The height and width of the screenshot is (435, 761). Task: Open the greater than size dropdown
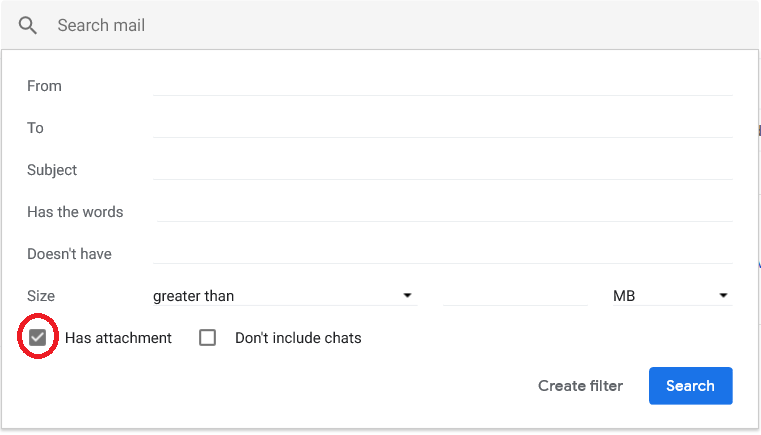(285, 296)
